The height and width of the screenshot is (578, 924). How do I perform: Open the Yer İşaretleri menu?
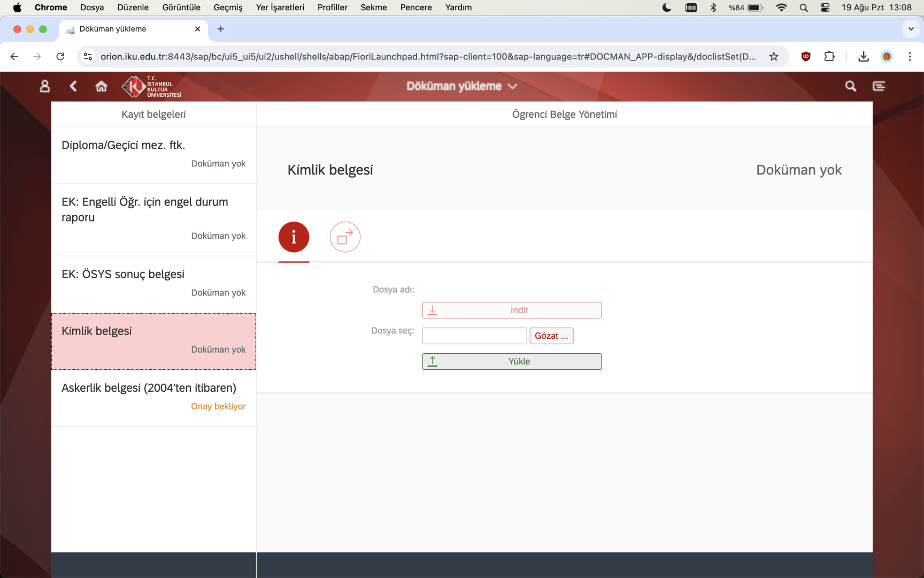[x=280, y=7]
